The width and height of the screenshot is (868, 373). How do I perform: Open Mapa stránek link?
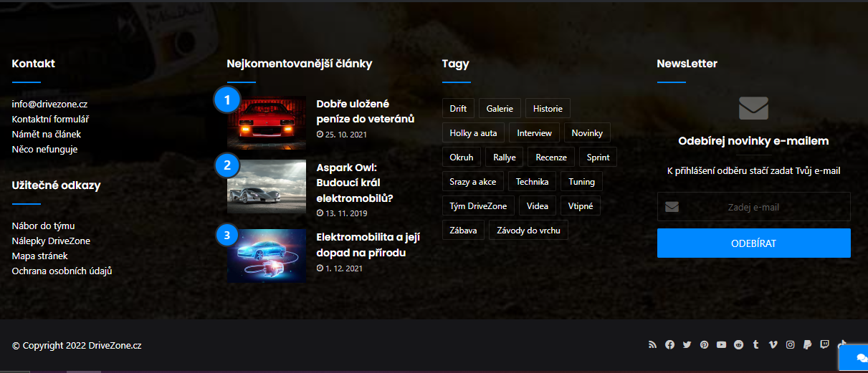[x=40, y=256]
